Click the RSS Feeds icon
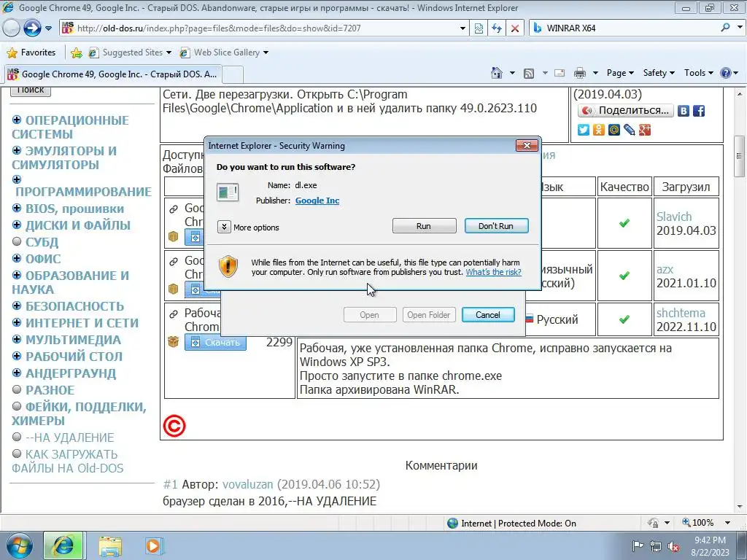 coord(529,73)
